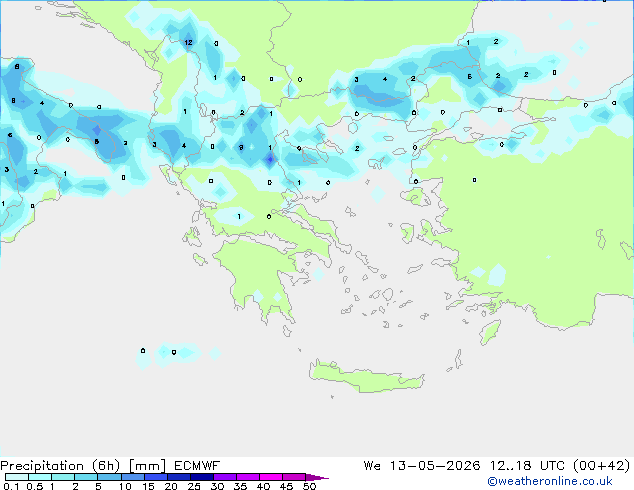Click legend label '0.5'
Screen dimensions: 634x490
(x=34, y=486)
